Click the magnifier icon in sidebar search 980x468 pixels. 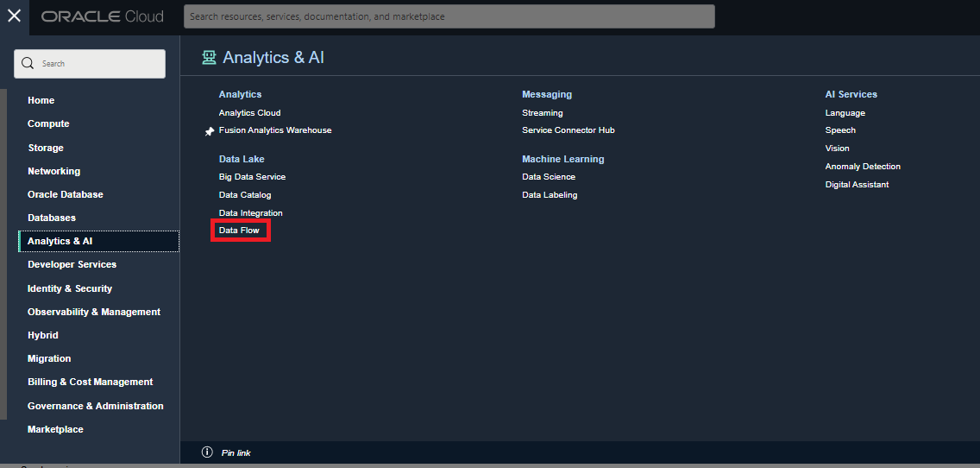(x=28, y=63)
